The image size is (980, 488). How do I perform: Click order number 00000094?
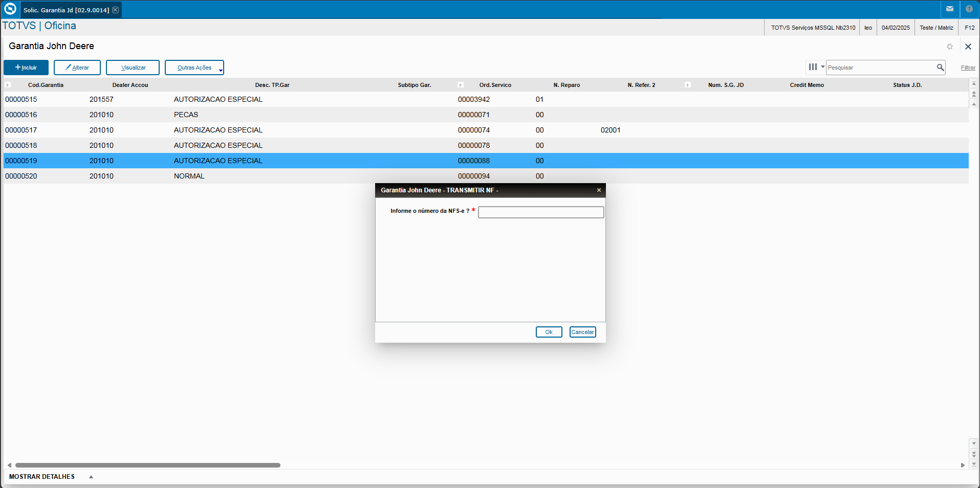(x=474, y=176)
